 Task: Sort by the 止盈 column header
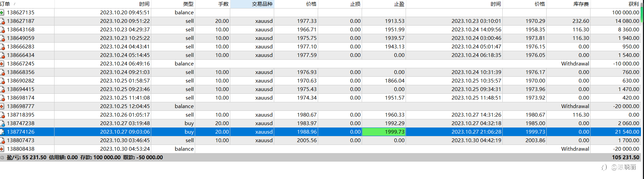tap(384, 4)
